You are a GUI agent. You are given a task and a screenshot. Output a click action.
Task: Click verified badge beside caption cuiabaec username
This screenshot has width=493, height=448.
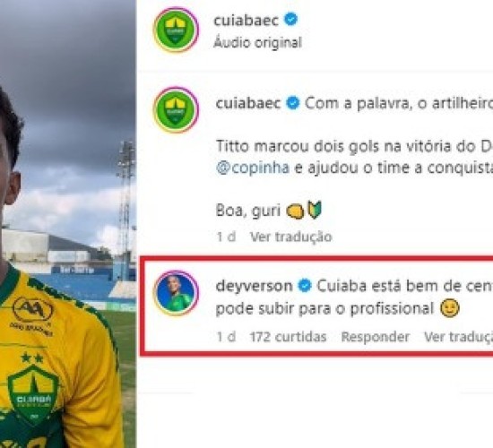point(293,103)
